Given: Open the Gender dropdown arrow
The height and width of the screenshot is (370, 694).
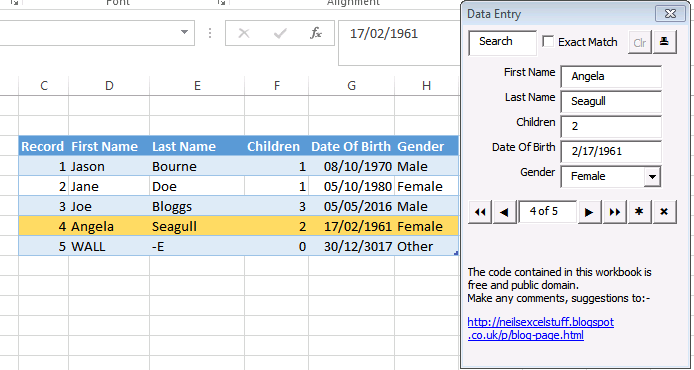Looking at the screenshot, I should pos(652,177).
